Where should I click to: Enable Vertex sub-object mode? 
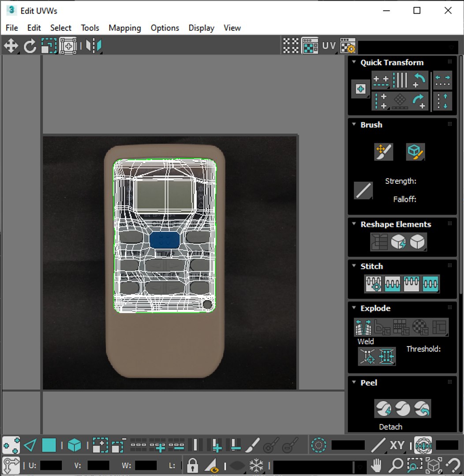[x=11, y=445]
